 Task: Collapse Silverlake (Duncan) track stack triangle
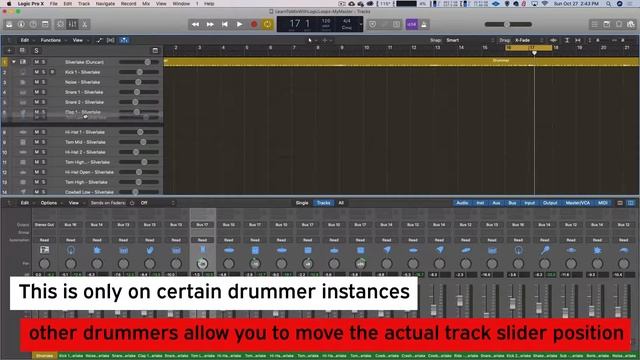[x=13, y=62]
